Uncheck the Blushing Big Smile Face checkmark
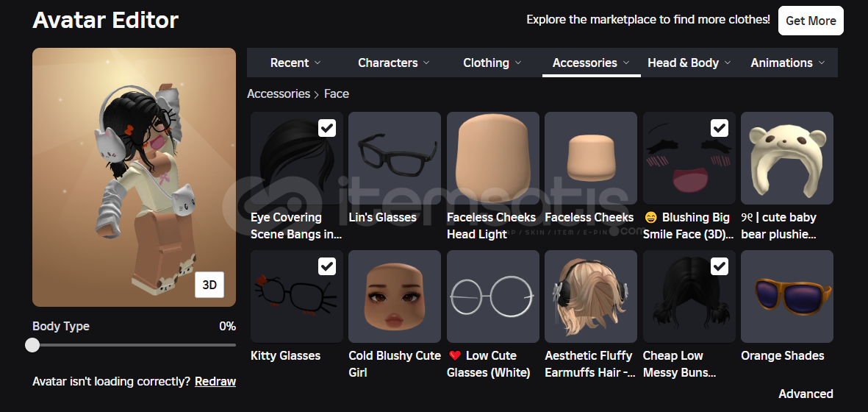Image resolution: width=868 pixels, height=412 pixels. 719,129
